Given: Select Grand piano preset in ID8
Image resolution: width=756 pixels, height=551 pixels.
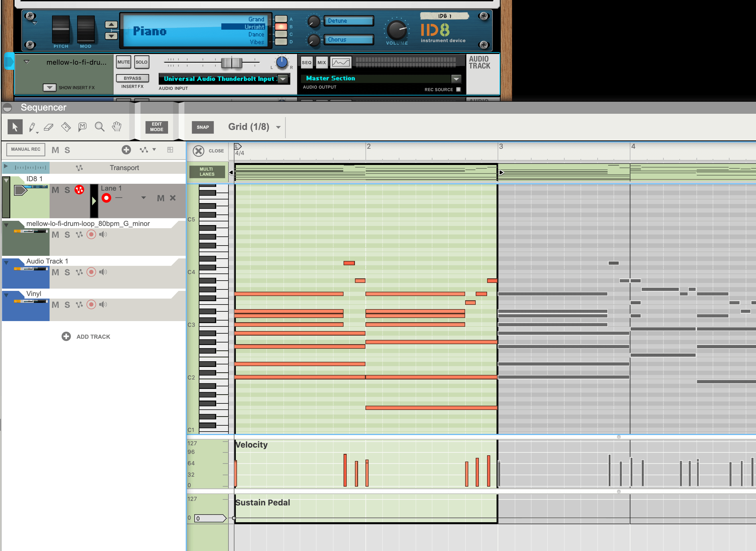Looking at the screenshot, I should 281,19.
